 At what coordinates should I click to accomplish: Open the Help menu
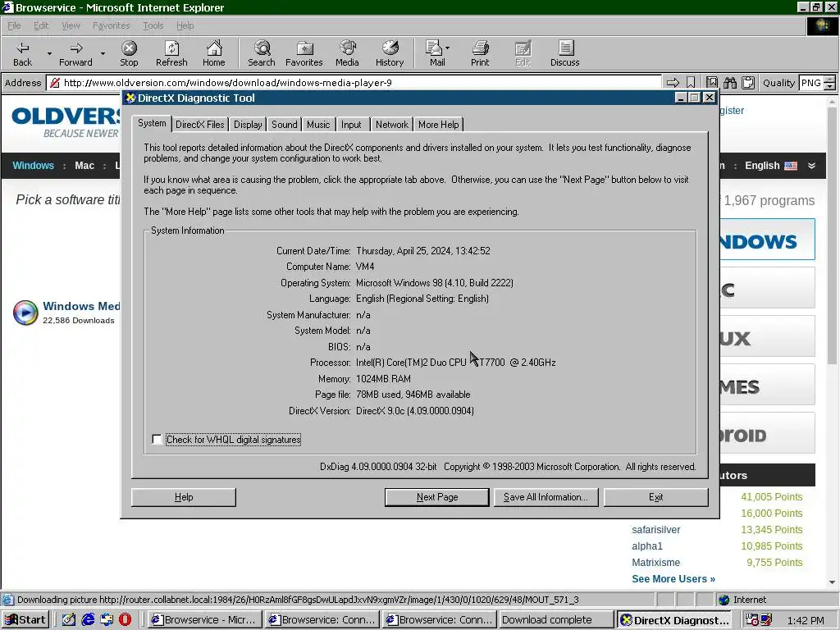tap(185, 25)
